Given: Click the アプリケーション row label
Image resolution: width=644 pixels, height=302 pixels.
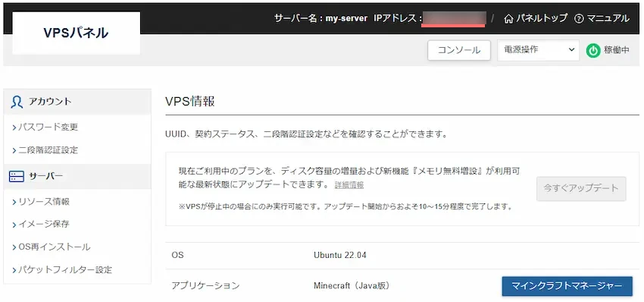Looking at the screenshot, I should [x=205, y=285].
